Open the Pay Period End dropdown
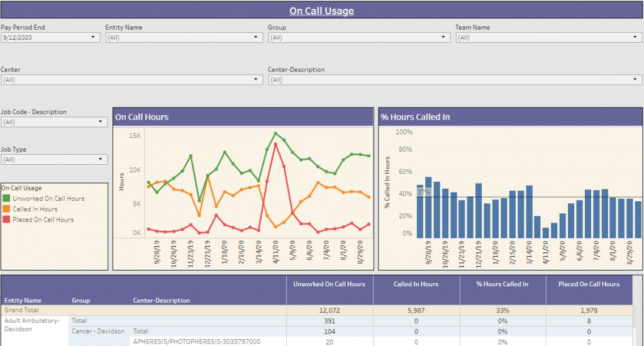The width and height of the screenshot is (644, 346). 50,38
